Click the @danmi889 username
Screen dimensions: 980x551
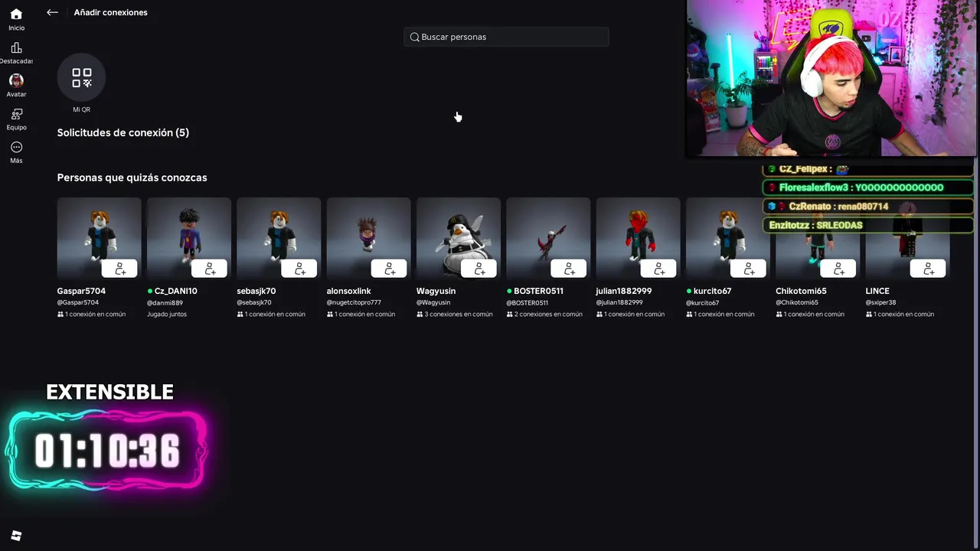[165, 302]
